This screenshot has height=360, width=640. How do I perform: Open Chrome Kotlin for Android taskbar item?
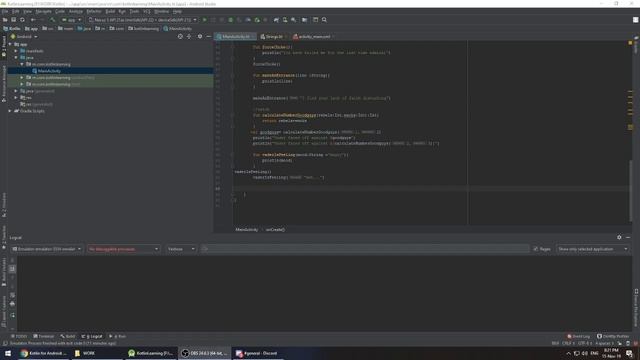(x=44, y=353)
